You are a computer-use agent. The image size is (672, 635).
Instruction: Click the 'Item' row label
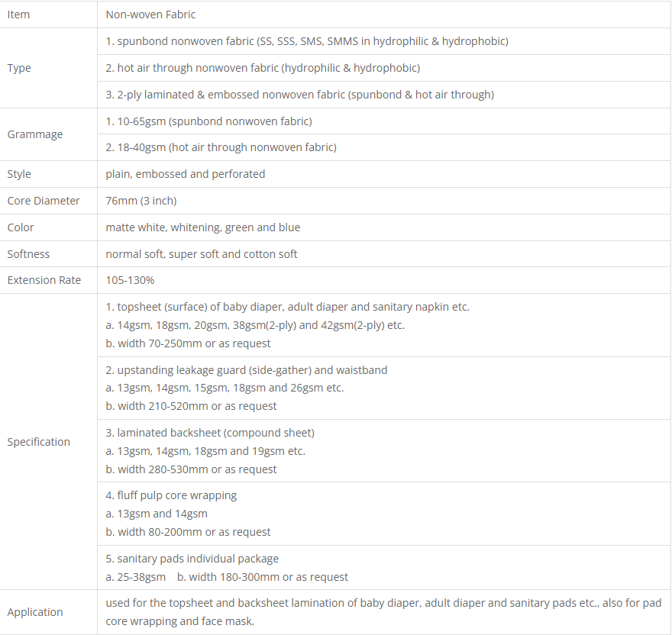tap(19, 15)
